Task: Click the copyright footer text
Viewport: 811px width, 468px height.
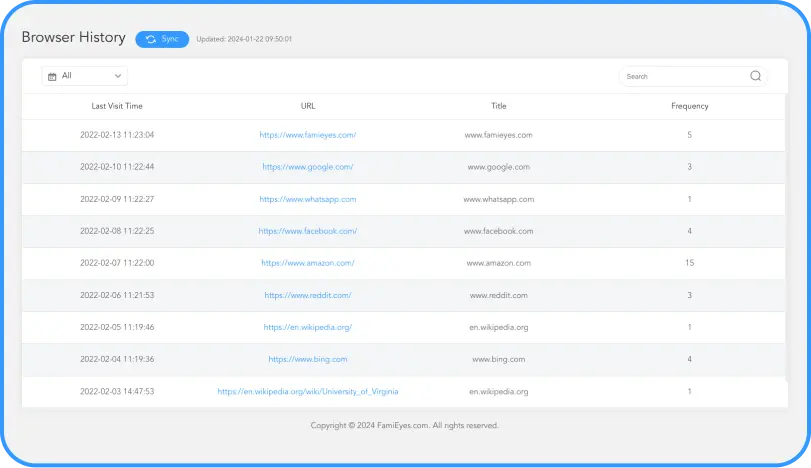Action: 404,426
